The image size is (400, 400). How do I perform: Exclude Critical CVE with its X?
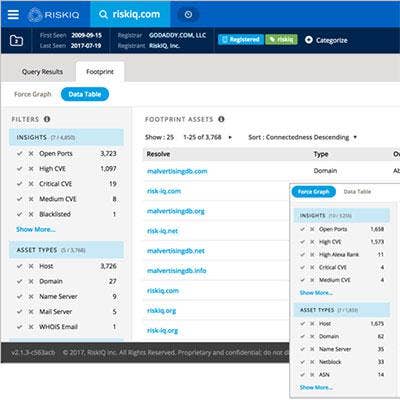[31, 184]
